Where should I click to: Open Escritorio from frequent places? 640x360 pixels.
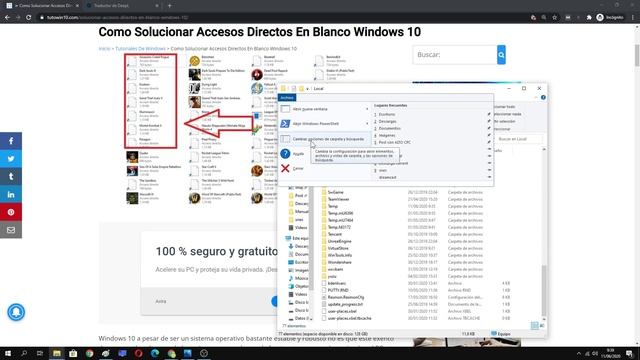coord(387,114)
